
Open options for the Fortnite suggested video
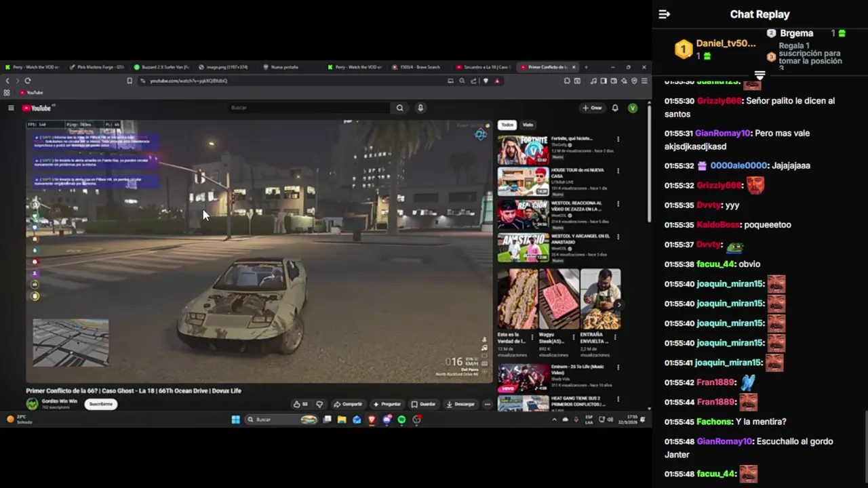pos(618,139)
